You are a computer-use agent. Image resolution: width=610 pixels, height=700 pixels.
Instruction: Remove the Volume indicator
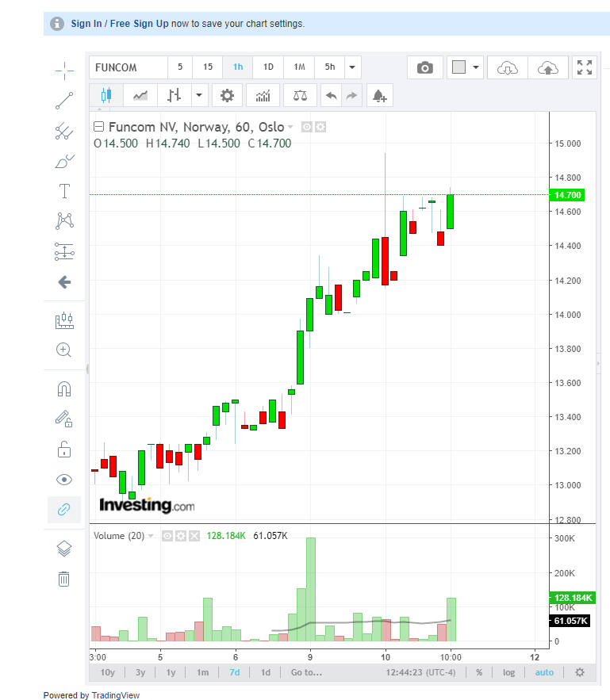[194, 536]
